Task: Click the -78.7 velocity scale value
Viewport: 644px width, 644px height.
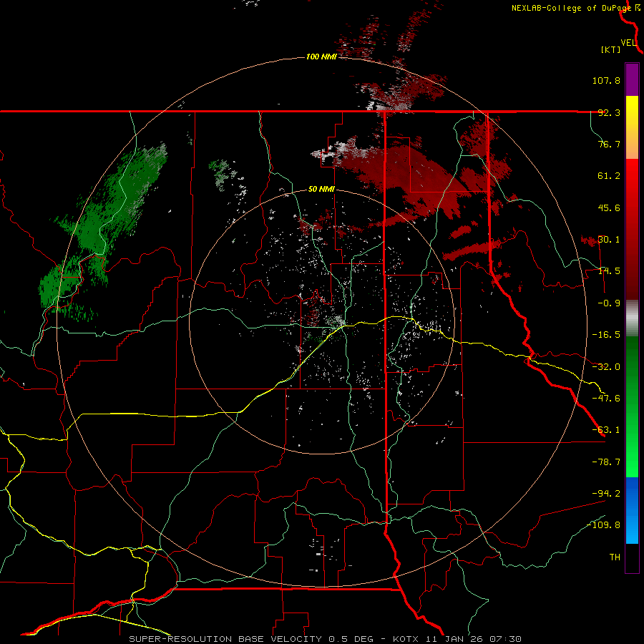Action: pos(606,462)
